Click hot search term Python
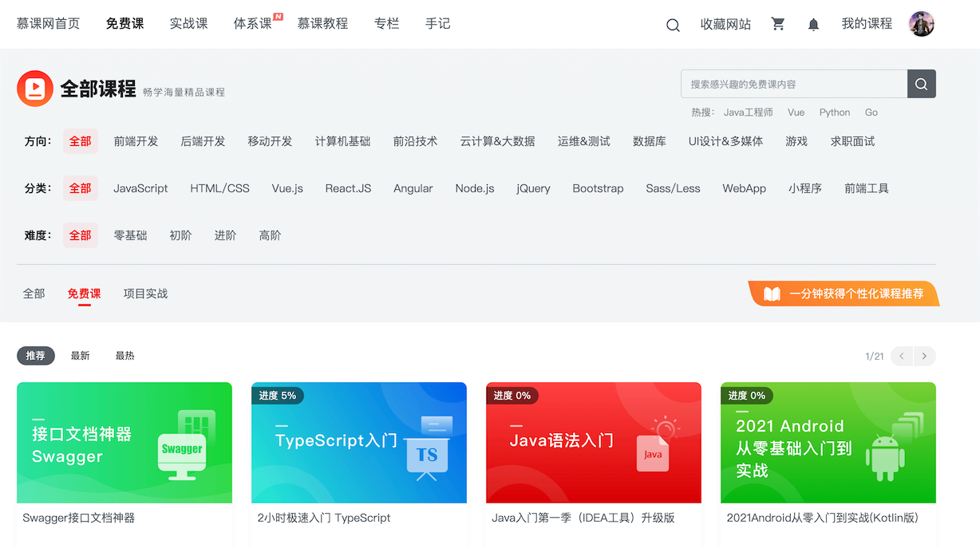This screenshot has width=980, height=548. coord(835,112)
